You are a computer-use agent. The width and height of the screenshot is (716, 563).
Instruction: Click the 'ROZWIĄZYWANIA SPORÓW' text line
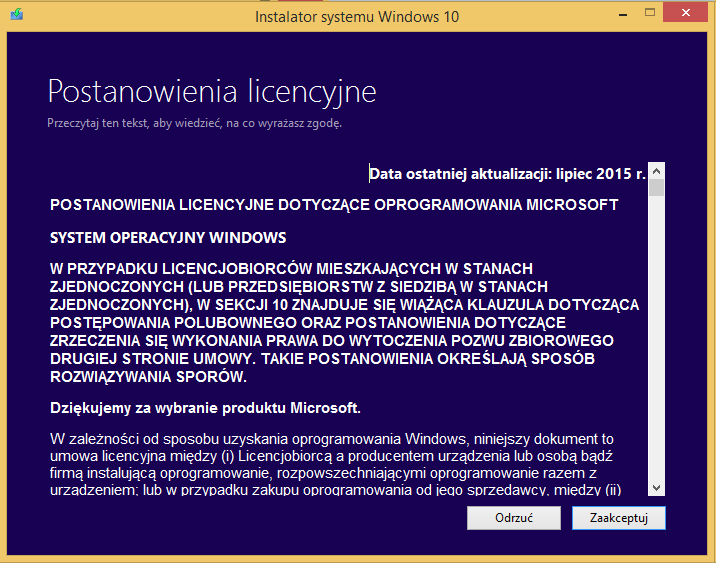click(x=148, y=377)
